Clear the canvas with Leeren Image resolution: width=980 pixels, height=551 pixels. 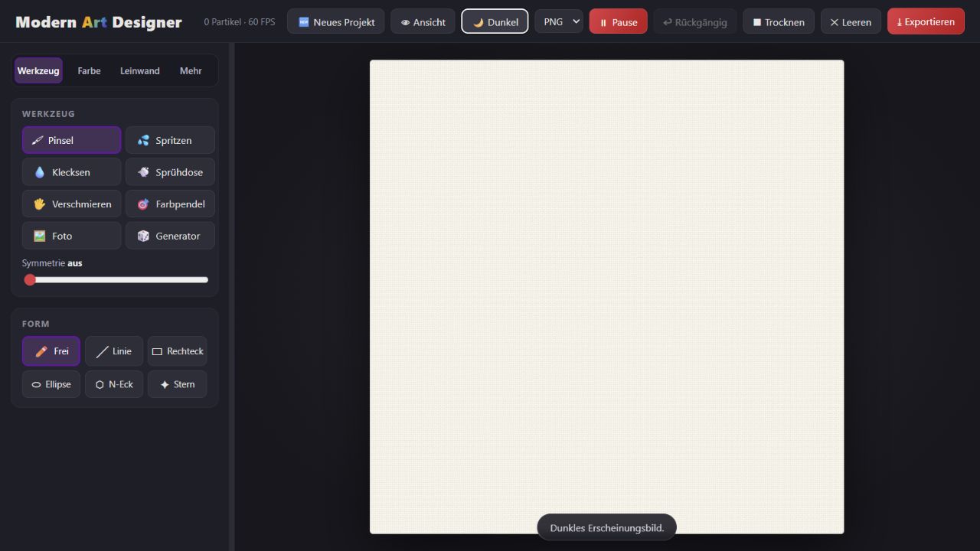click(851, 21)
